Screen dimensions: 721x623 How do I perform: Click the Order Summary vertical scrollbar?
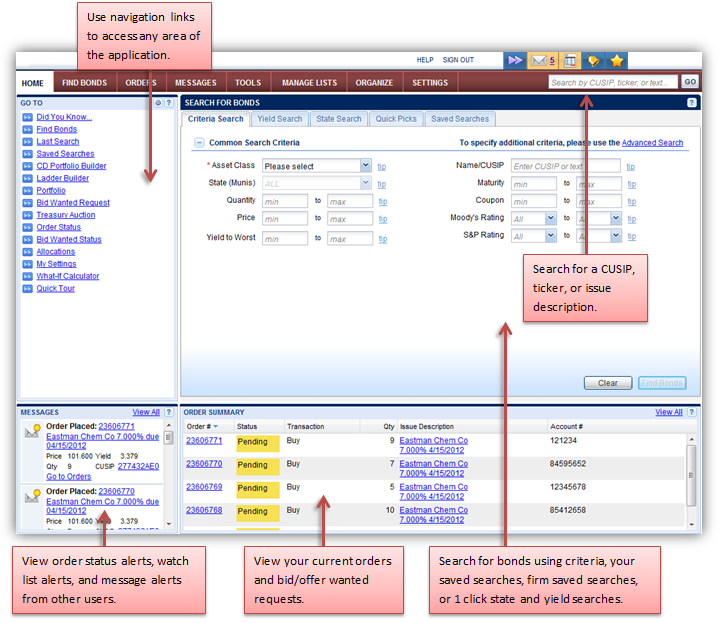pos(690,480)
